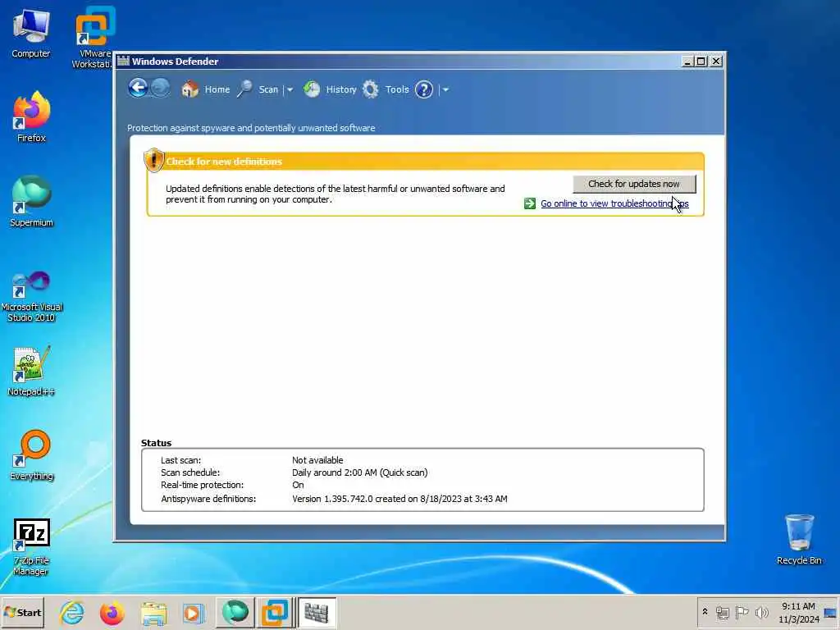
Task: Select the Everything desktop shortcut
Action: pos(31,455)
